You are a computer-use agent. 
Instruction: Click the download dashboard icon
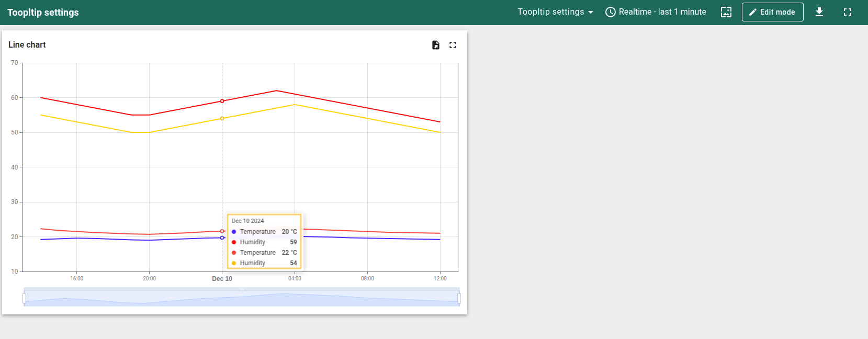(x=819, y=12)
